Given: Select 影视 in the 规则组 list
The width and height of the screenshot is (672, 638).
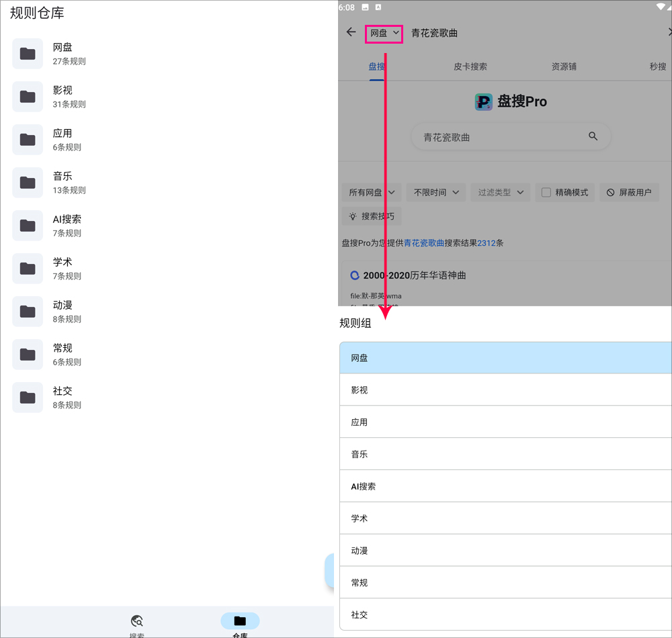Looking at the screenshot, I should (x=506, y=390).
